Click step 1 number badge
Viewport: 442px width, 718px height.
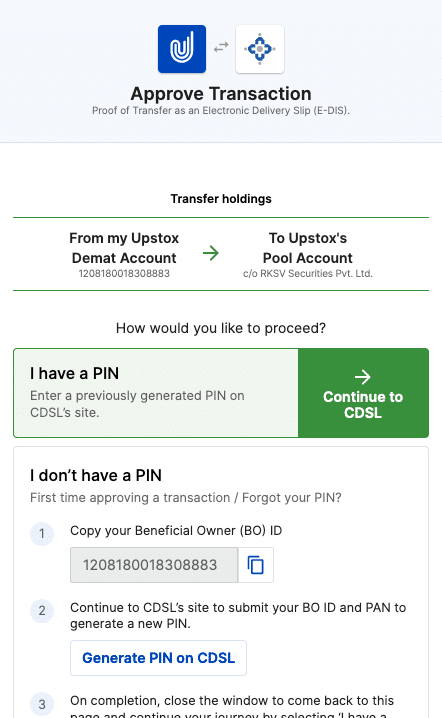click(x=42, y=533)
